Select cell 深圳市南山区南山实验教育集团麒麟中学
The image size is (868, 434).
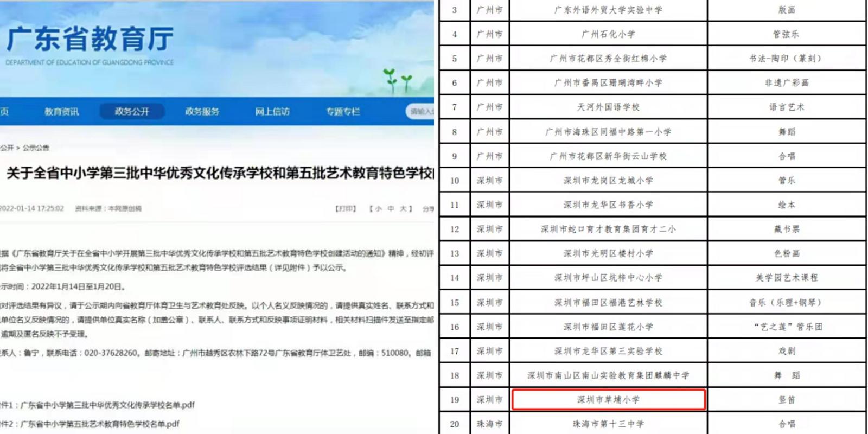pyautogui.click(x=608, y=375)
